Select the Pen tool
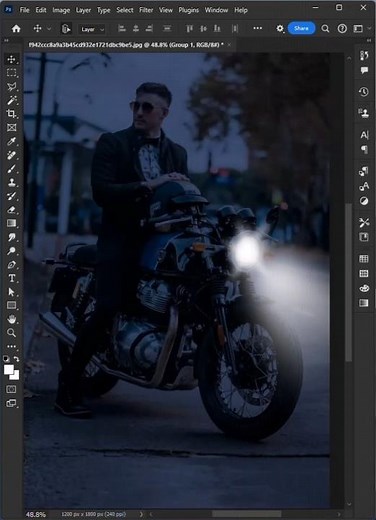The width and height of the screenshot is (376, 520). coord(11,265)
